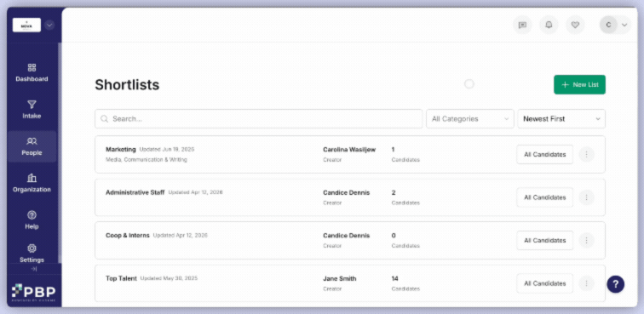
Task: Collapse the sidebar with the arrow icon
Action: pos(34,269)
